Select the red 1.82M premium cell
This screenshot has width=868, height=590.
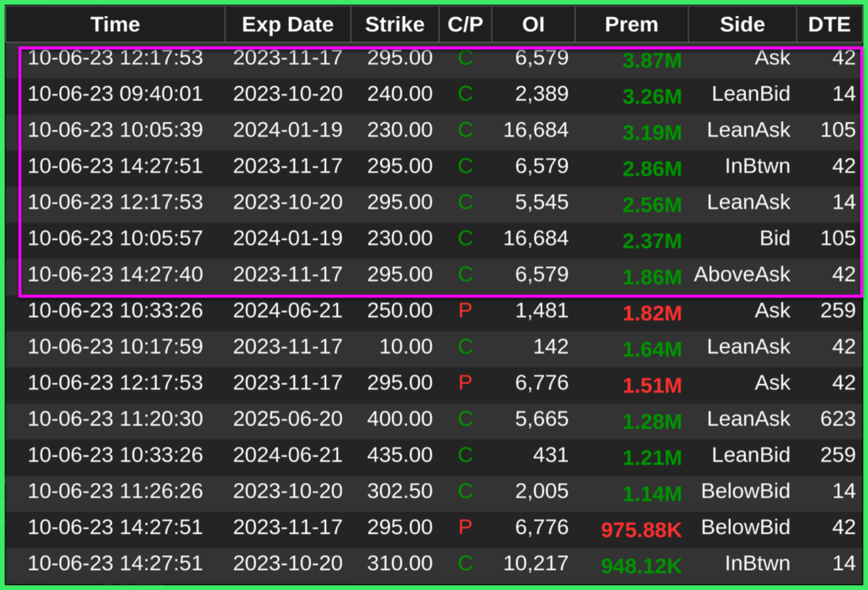point(652,314)
